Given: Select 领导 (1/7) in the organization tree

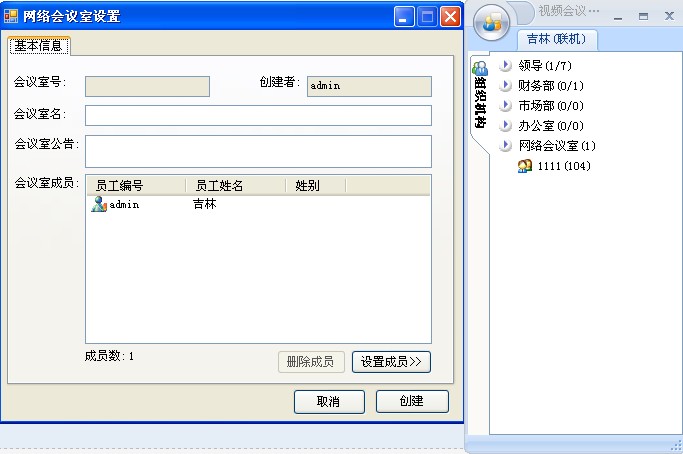Looking at the screenshot, I should pyautogui.click(x=545, y=65).
